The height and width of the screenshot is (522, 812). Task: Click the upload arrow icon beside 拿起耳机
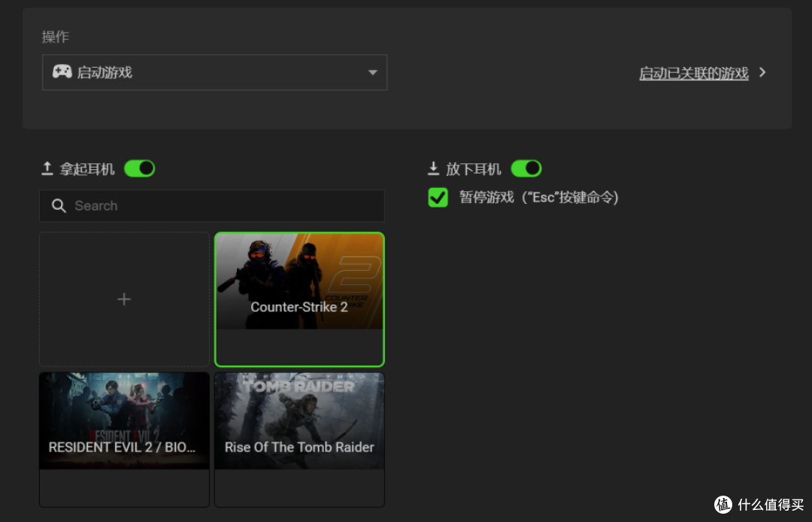coord(47,168)
